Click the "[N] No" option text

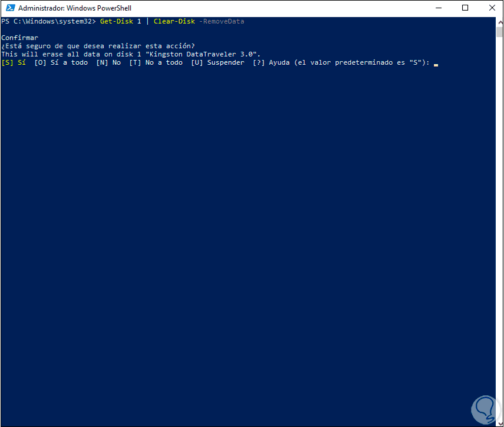pos(108,62)
